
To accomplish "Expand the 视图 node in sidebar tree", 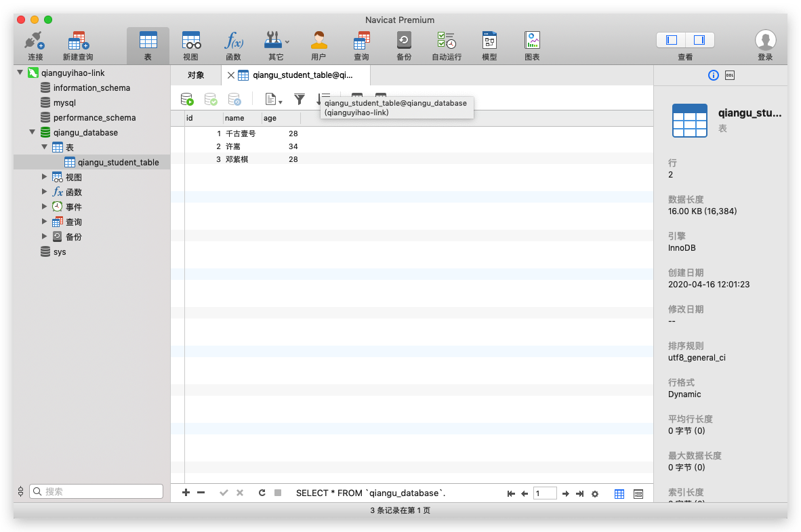I will (x=45, y=177).
